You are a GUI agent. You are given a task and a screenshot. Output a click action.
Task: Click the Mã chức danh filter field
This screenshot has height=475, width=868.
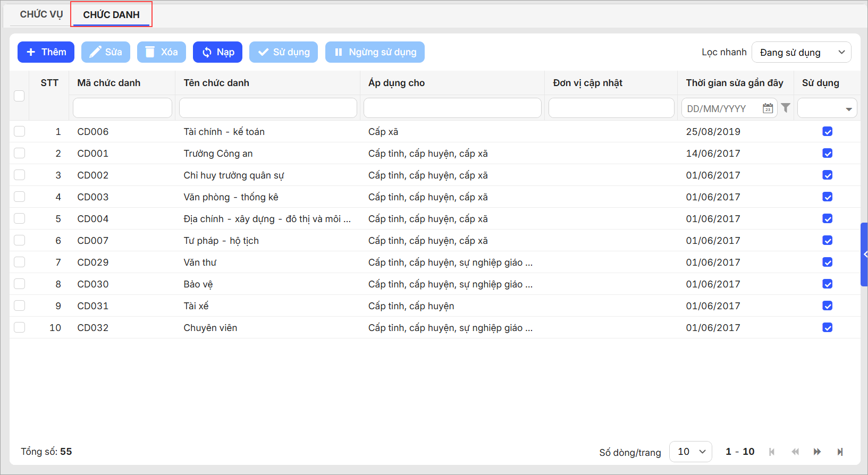click(x=122, y=108)
